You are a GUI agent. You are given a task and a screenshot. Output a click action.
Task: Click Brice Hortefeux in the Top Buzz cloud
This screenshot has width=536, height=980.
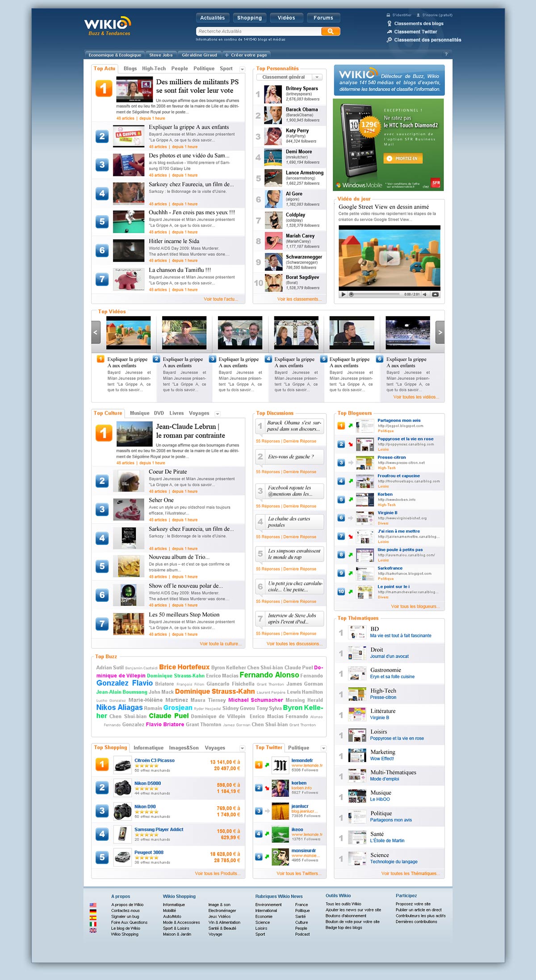pyautogui.click(x=184, y=667)
